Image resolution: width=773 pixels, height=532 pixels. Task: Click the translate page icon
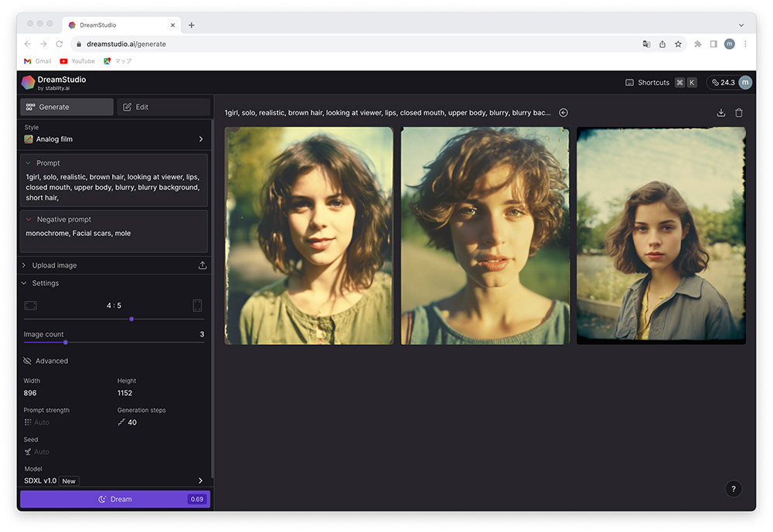(646, 44)
